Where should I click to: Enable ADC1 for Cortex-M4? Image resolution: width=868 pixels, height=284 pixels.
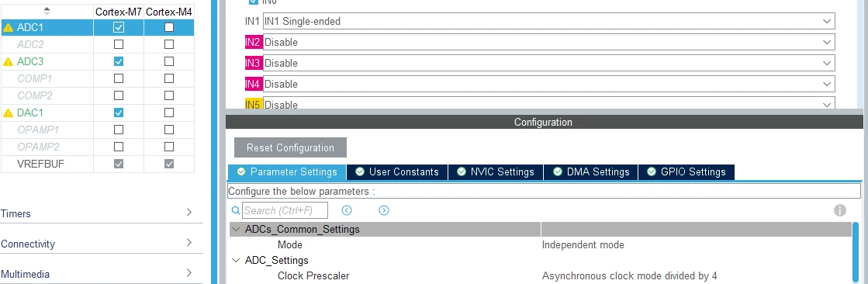pyautogui.click(x=169, y=27)
